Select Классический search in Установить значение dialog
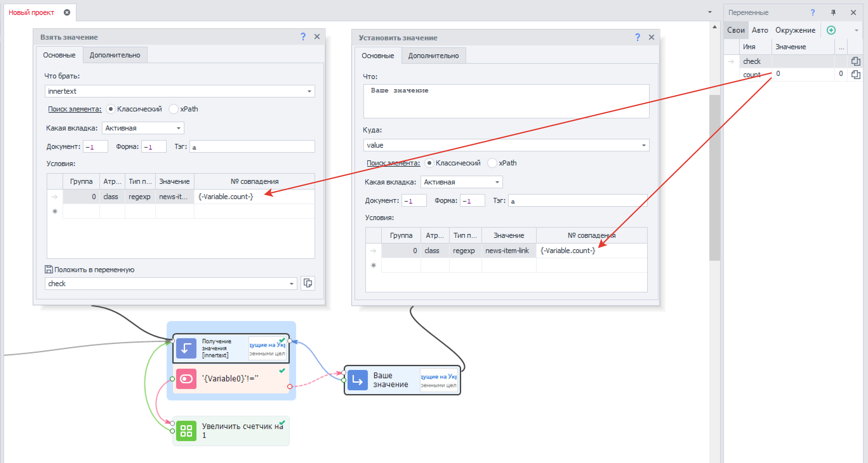Screen dimensions: 868x463 429,163
